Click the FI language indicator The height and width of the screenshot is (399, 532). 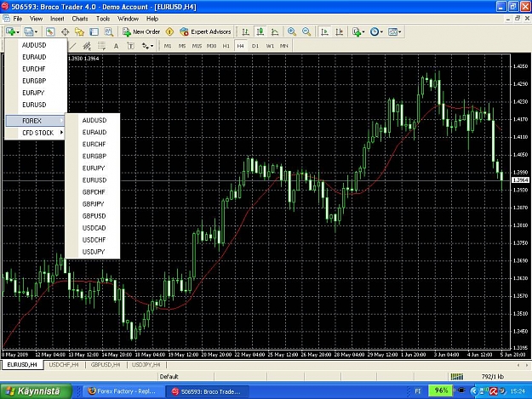coord(418,391)
